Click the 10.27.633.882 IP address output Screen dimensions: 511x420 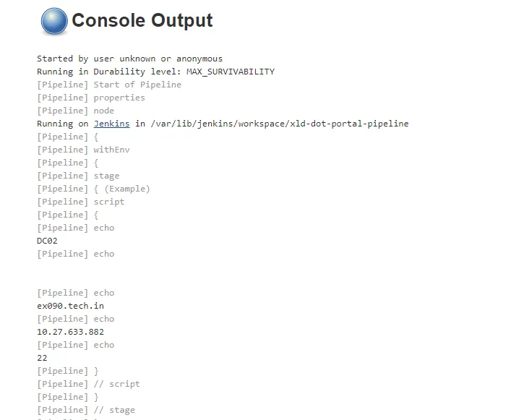pyautogui.click(x=70, y=332)
